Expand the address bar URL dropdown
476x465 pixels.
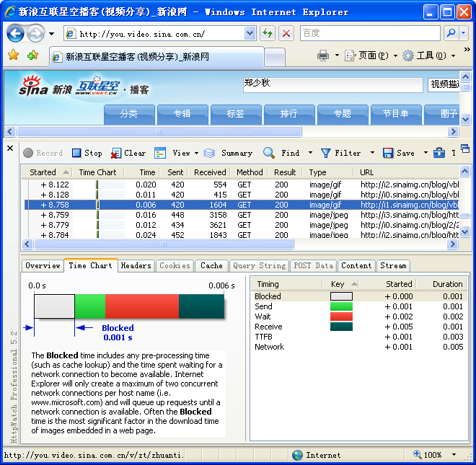tap(250, 34)
